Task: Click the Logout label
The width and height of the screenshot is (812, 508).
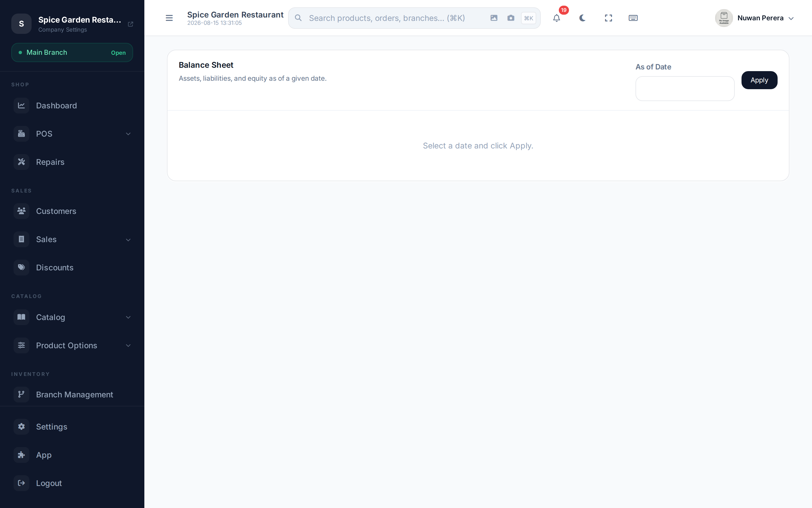Action: coord(49,483)
